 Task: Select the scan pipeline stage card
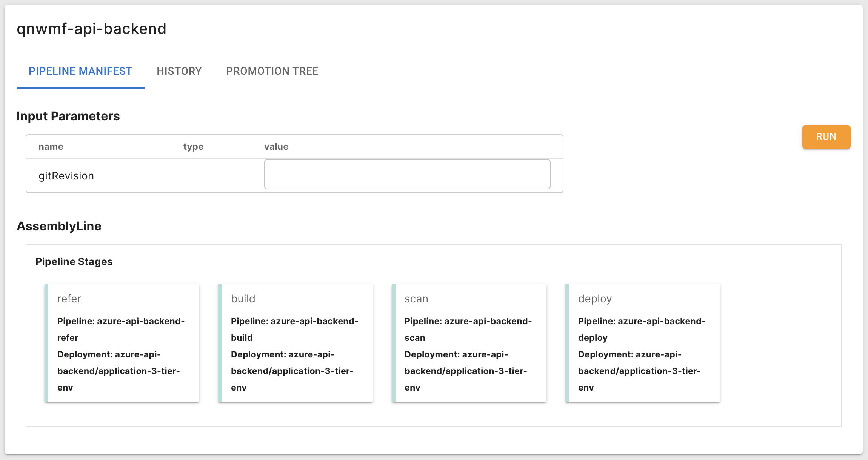(x=469, y=342)
